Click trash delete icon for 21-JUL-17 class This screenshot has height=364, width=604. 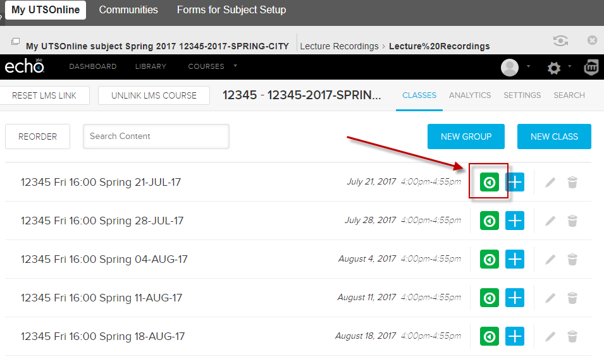[572, 183]
